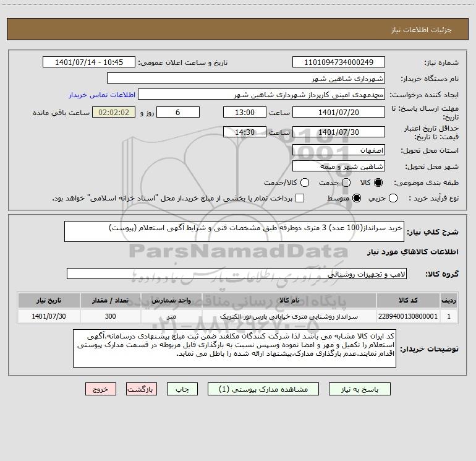
Task: Click general need description text box
Action: 234,231
